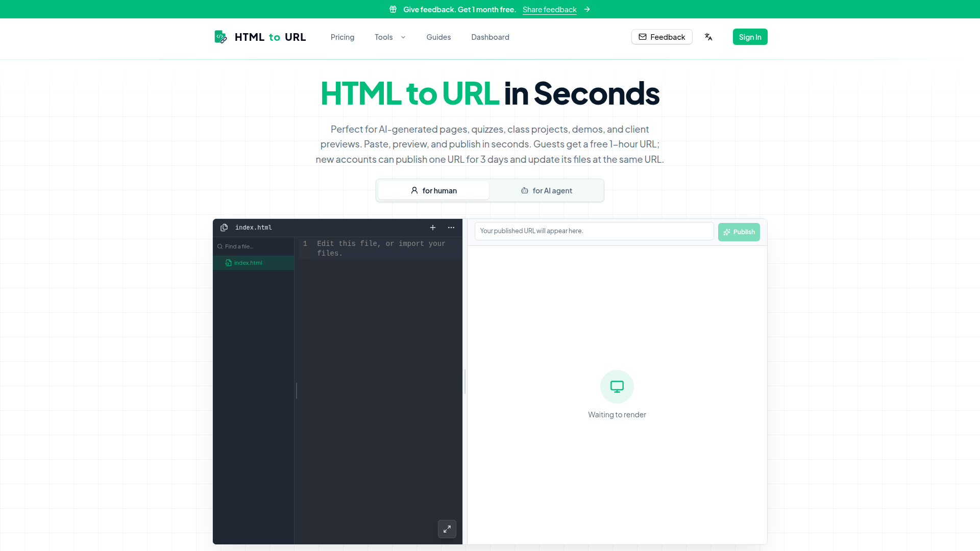Open the language translation icon

708,37
